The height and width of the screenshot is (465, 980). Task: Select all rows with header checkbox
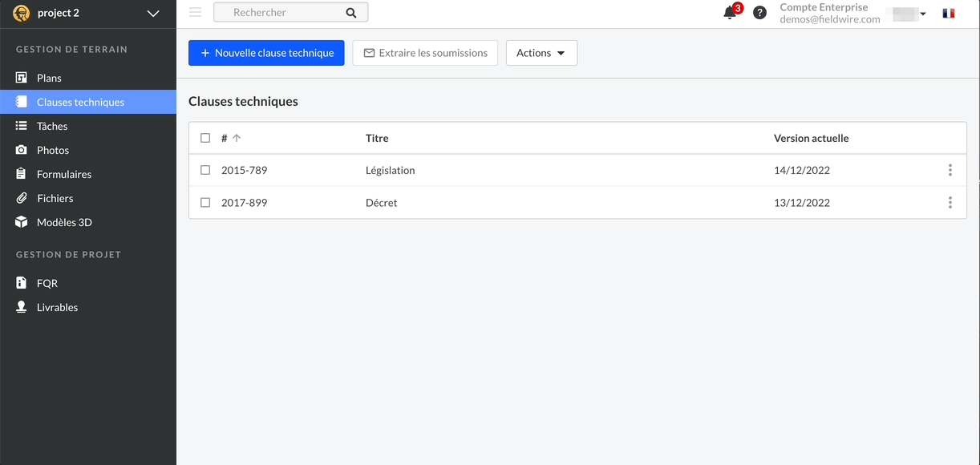pyautogui.click(x=205, y=138)
